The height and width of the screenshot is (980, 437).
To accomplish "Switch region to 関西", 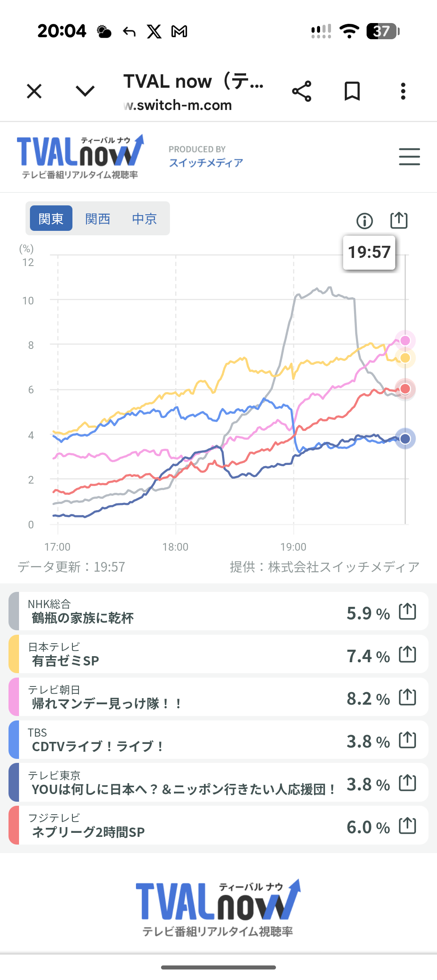I will (x=98, y=219).
